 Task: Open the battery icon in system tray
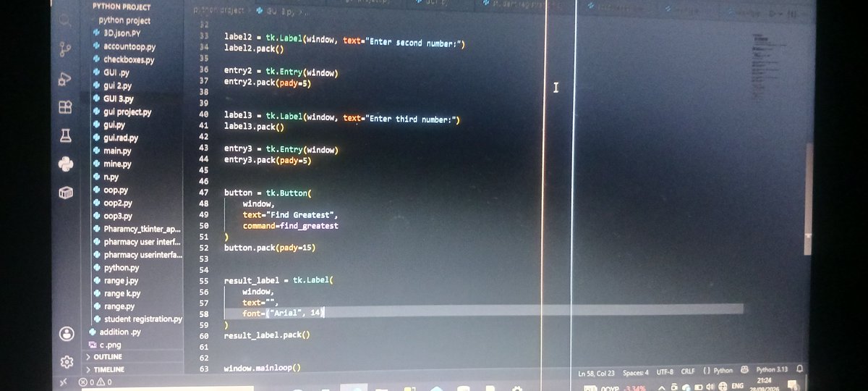(697, 387)
